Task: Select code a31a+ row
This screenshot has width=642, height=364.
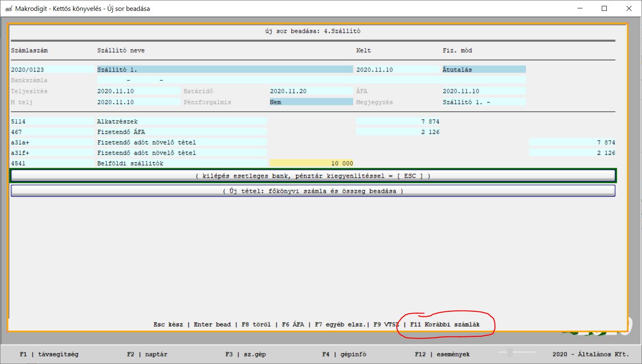Action: [x=53, y=142]
